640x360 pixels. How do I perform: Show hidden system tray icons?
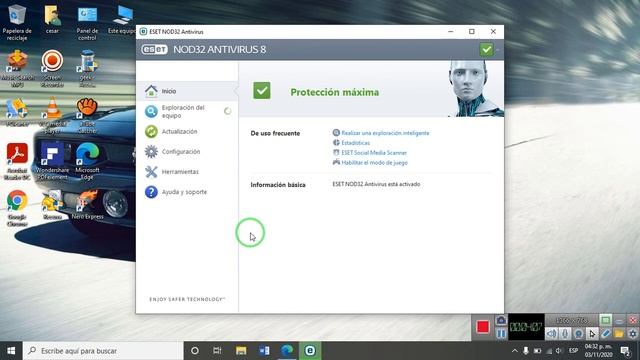(x=515, y=351)
